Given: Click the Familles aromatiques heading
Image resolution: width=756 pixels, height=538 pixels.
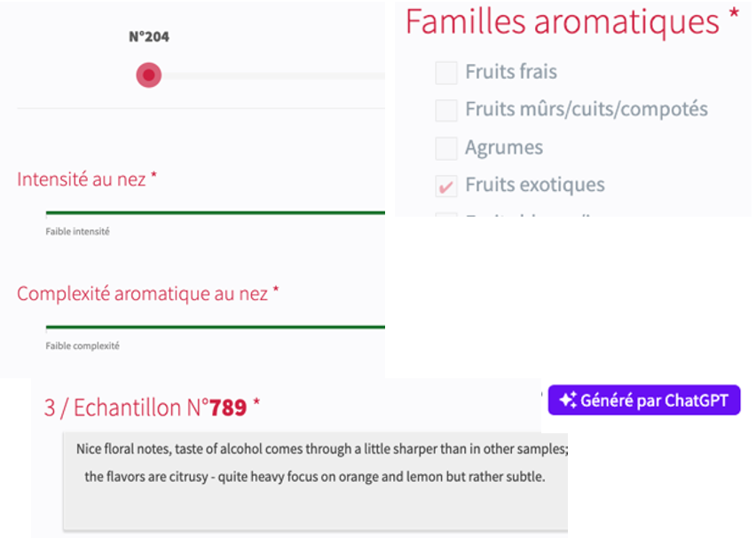Looking at the screenshot, I should [563, 22].
